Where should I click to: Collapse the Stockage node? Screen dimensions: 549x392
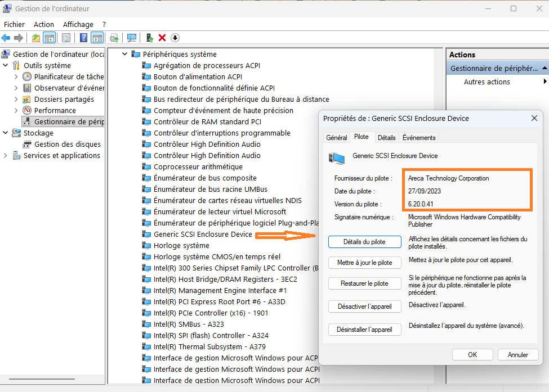pyautogui.click(x=5, y=133)
